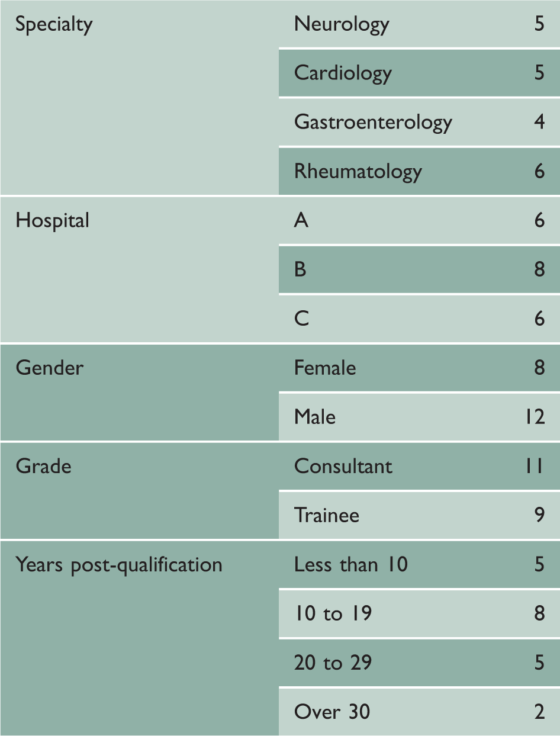Select the 20 to 29 row

pyautogui.click(x=419, y=663)
